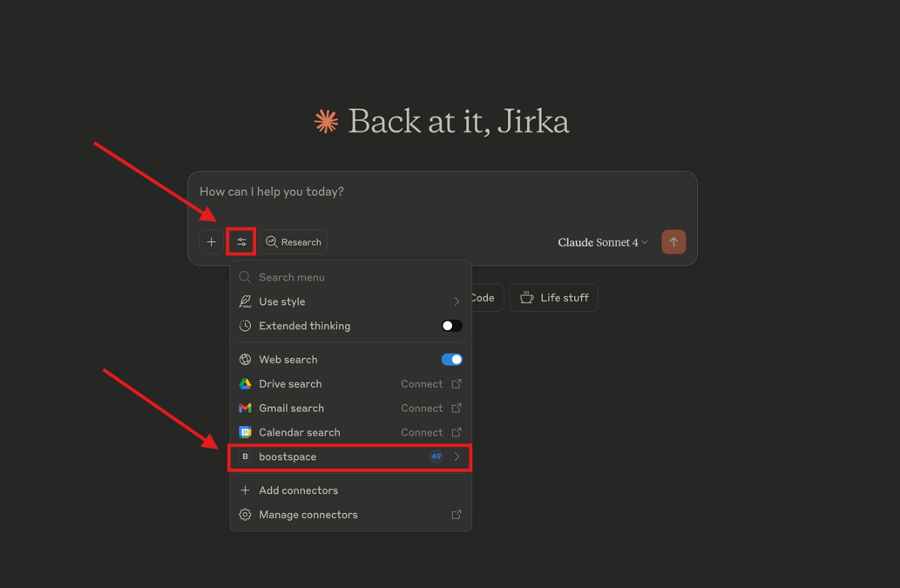This screenshot has height=588, width=900.
Task: Click the Gmail icon
Action: (245, 408)
